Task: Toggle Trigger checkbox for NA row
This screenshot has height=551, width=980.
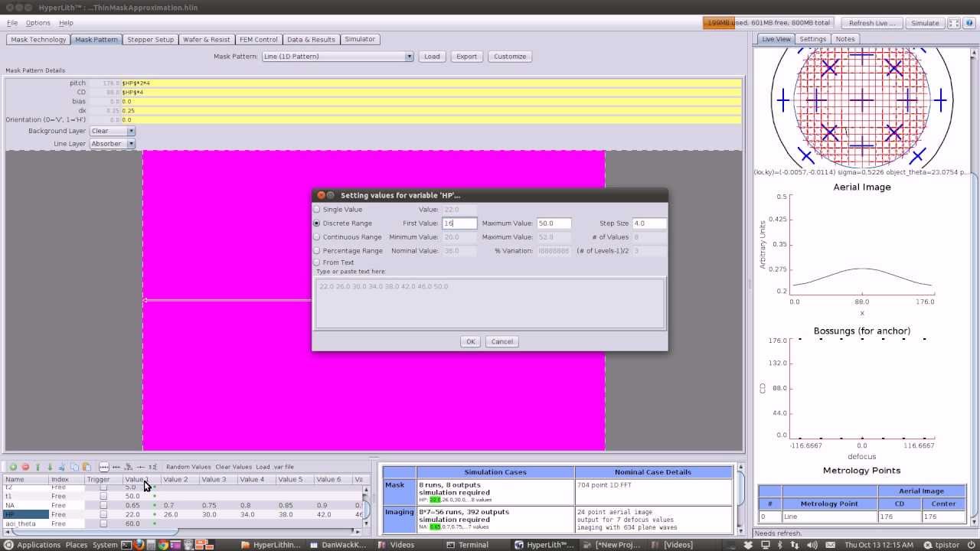Action: [103, 505]
